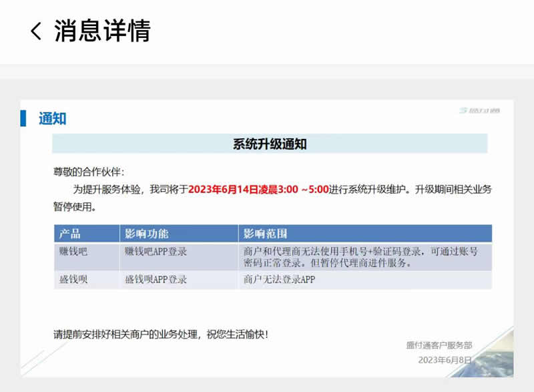
Task: Click the 商户无法登录APP cell
Action: coord(365,280)
